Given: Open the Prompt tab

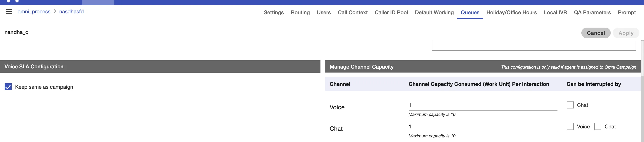Looking at the screenshot, I should tap(626, 12).
